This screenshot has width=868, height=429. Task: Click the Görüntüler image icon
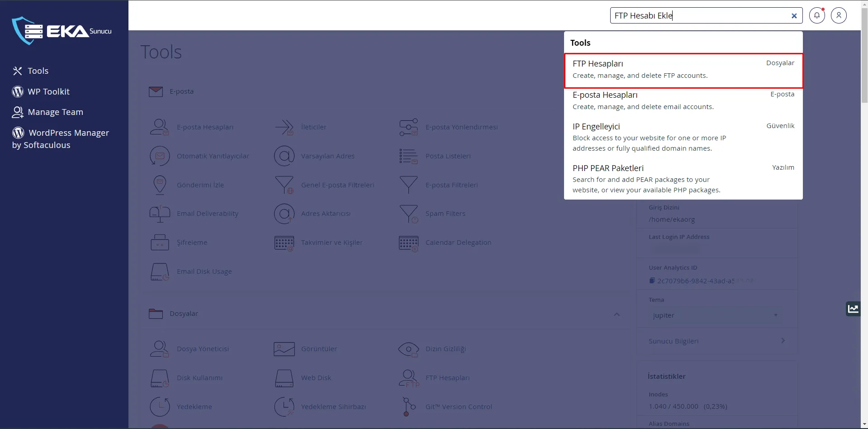point(284,349)
